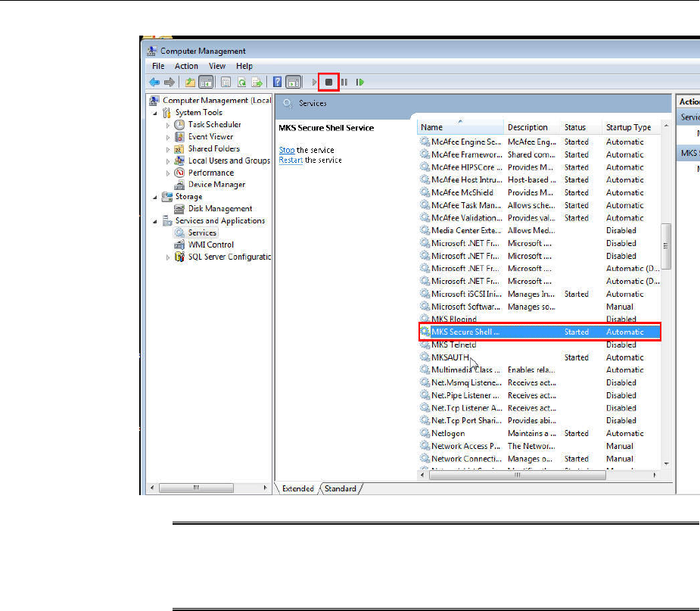Viewport: 700px width, 611px height.
Task: Open the View menu
Action: (x=217, y=66)
